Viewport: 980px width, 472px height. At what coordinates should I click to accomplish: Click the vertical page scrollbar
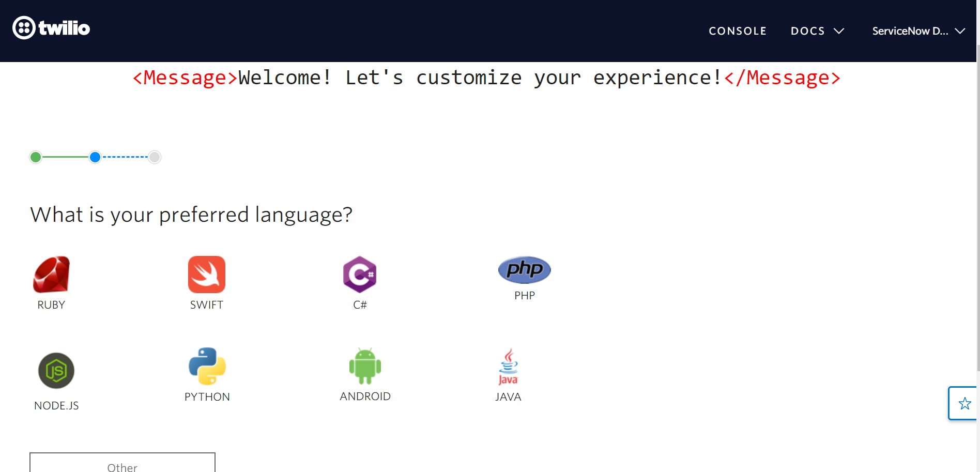pos(978,207)
